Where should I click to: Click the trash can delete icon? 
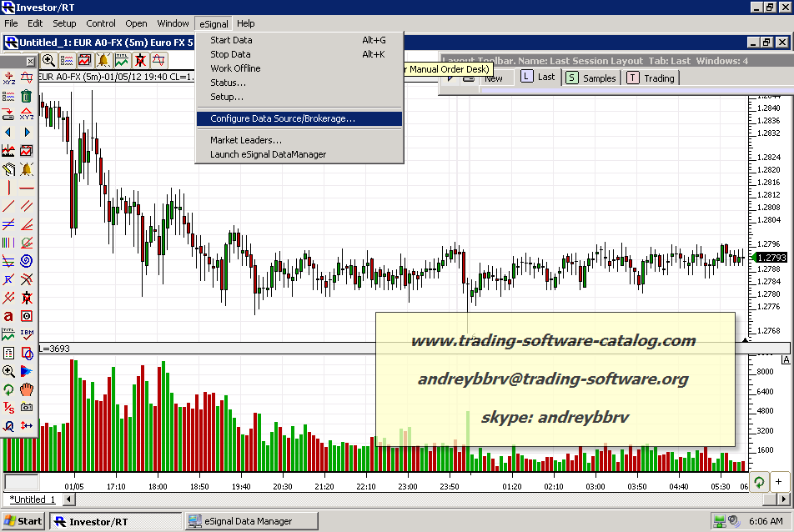click(x=27, y=95)
